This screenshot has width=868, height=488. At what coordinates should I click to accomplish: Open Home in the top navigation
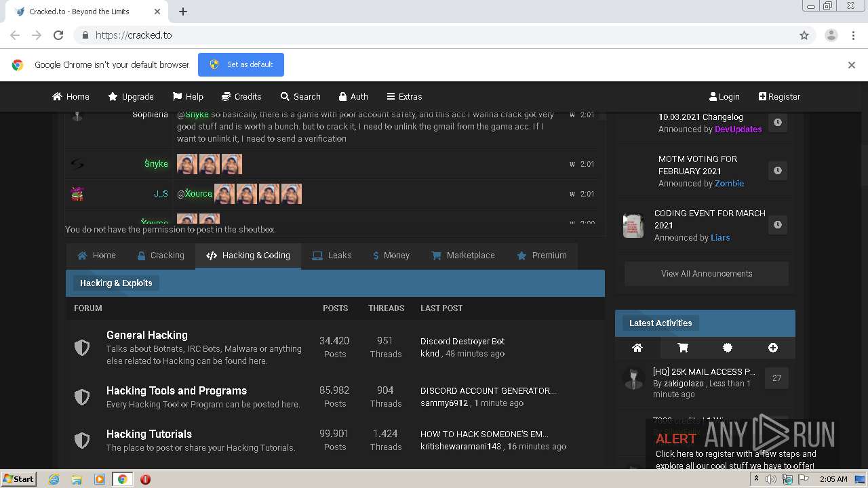pyautogui.click(x=71, y=96)
